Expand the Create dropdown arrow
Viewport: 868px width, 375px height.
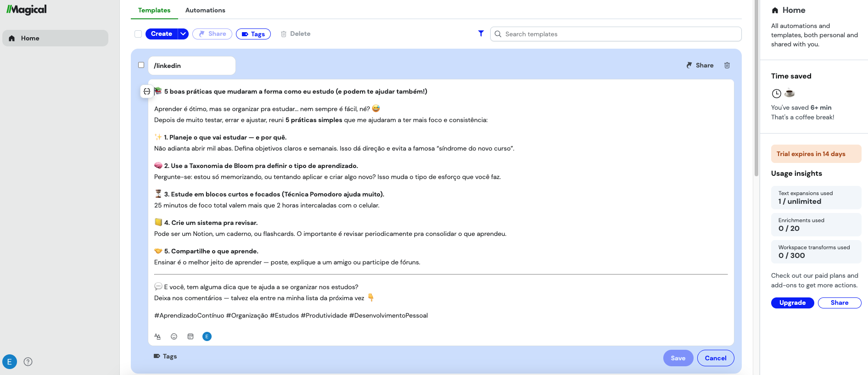(x=183, y=34)
